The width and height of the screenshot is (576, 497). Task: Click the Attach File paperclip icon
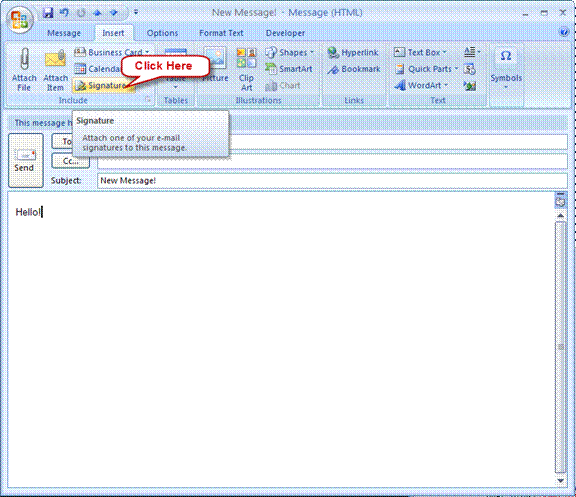tap(24, 59)
